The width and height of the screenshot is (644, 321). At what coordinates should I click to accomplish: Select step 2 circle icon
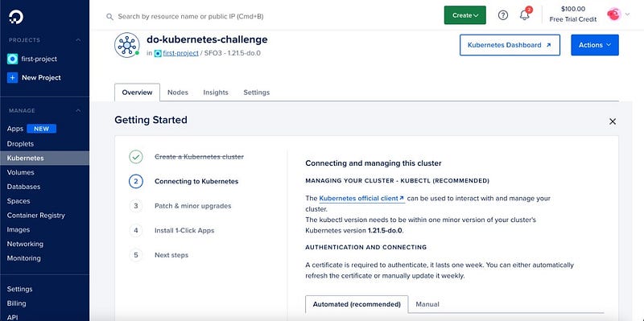click(135, 182)
